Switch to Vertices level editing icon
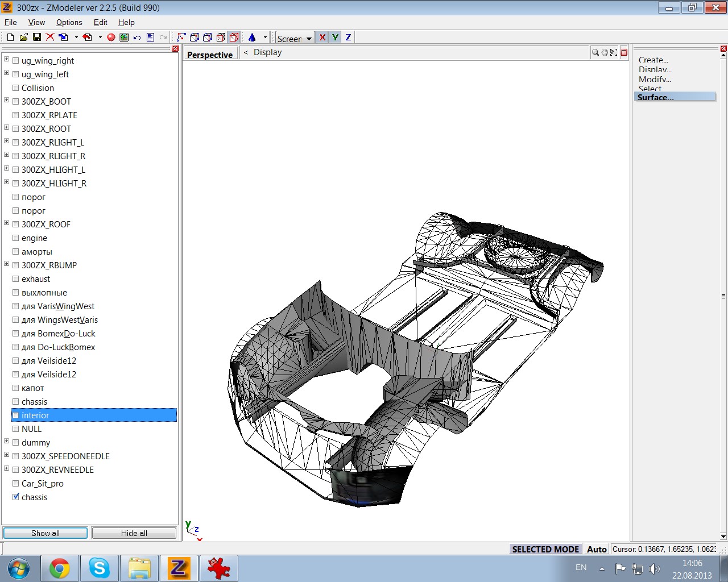The height and width of the screenshot is (582, 728). coord(181,38)
